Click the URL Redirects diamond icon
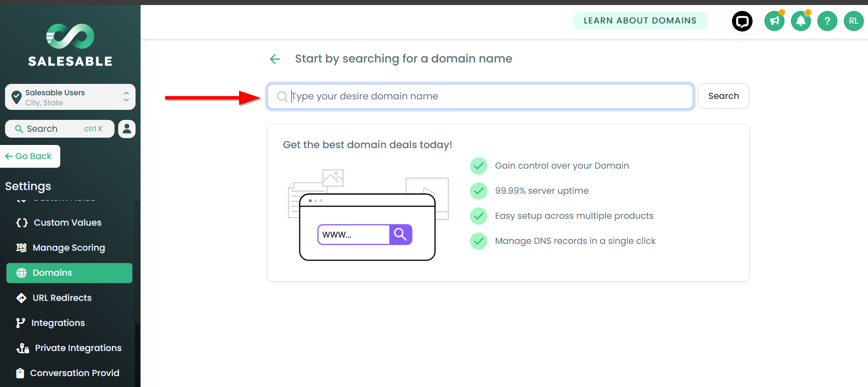This screenshot has height=387, width=868. point(21,298)
